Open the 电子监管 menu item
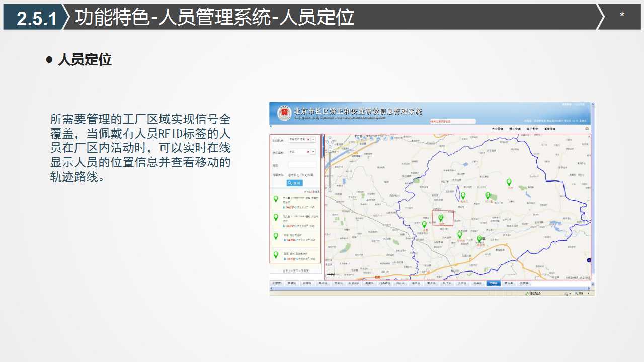644x362 pixels. [532, 129]
